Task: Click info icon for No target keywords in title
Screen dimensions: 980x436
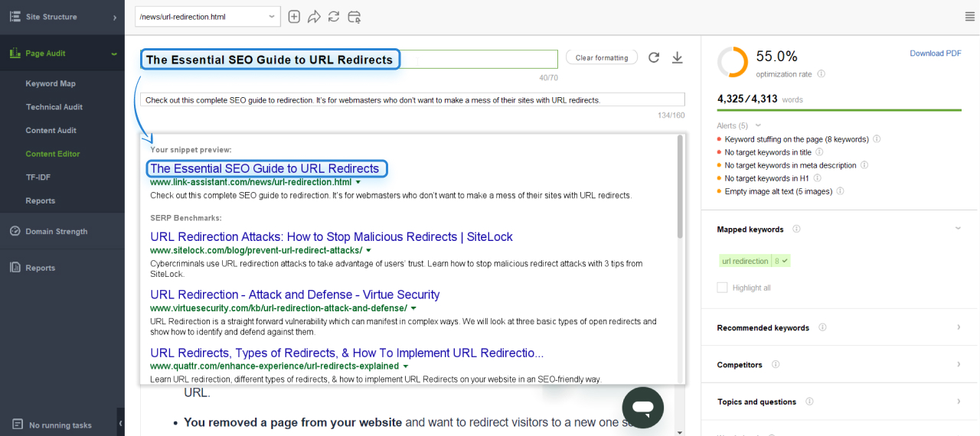Action: point(819,152)
